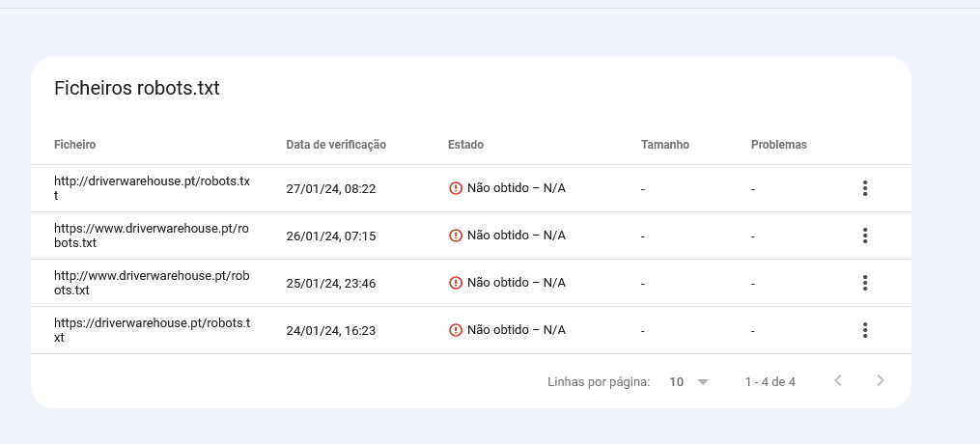Image resolution: width=980 pixels, height=444 pixels.
Task: Open more options for https://www.driverwarehouse.pt robots.txt row
Action: (865, 236)
